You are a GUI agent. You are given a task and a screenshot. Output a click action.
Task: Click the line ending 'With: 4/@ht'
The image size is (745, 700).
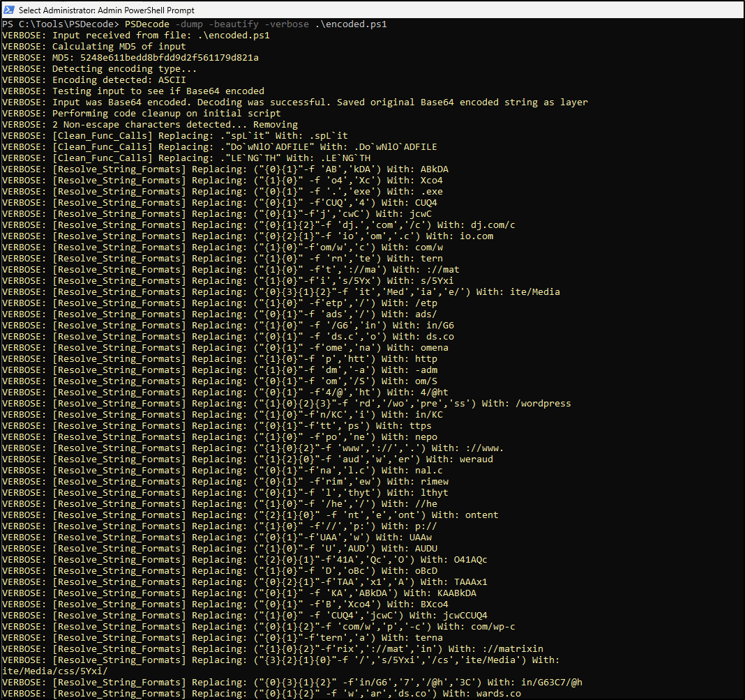pos(225,393)
